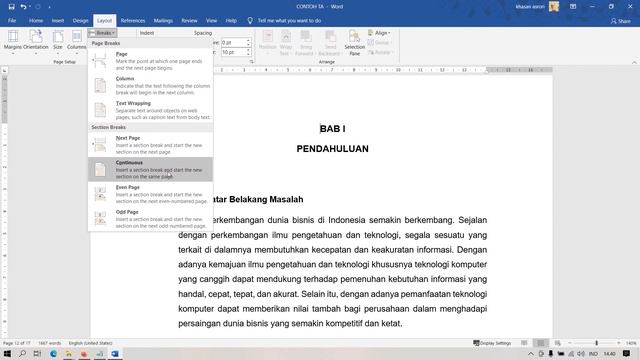Open Paragraph settings dialog launcher
Viewport: 640px width, 360px height.
point(251,62)
